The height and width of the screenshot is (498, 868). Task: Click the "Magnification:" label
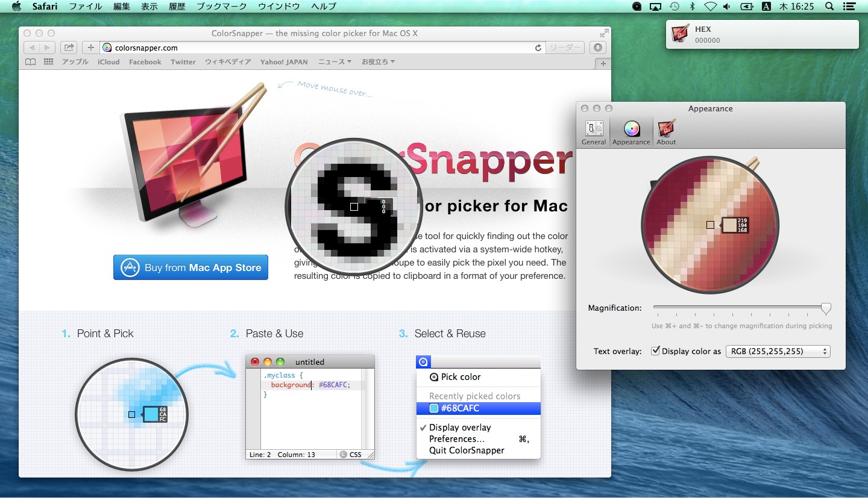(615, 308)
